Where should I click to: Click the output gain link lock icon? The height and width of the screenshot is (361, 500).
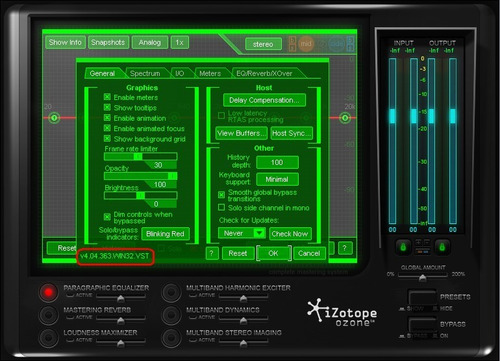442,247
